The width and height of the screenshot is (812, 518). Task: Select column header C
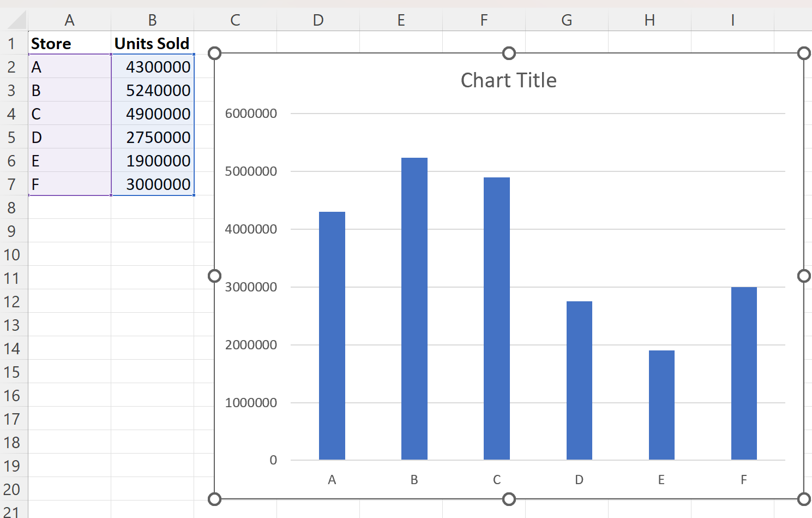coord(234,20)
